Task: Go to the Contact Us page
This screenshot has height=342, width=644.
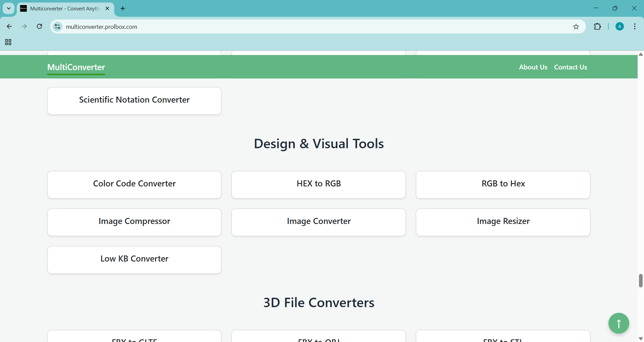Action: (570, 67)
